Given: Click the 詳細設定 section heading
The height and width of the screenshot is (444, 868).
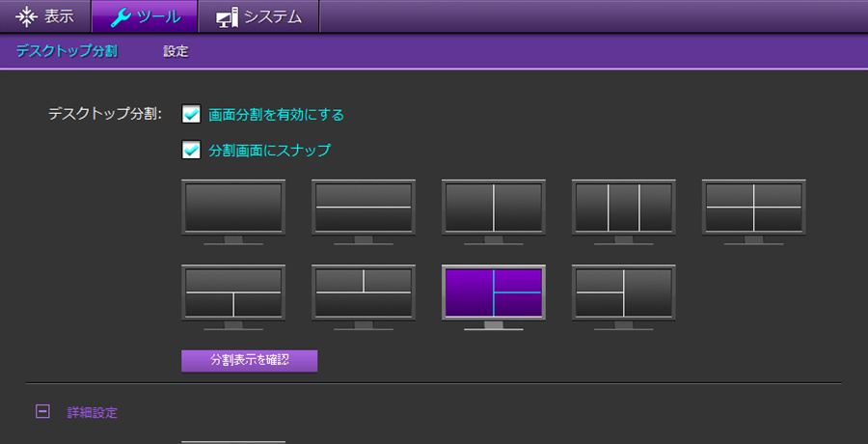Looking at the screenshot, I should click(x=93, y=412).
